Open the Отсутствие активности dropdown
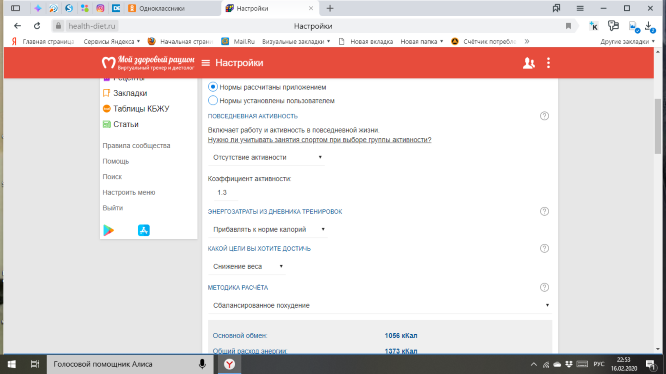The image size is (666, 374). 266,157
